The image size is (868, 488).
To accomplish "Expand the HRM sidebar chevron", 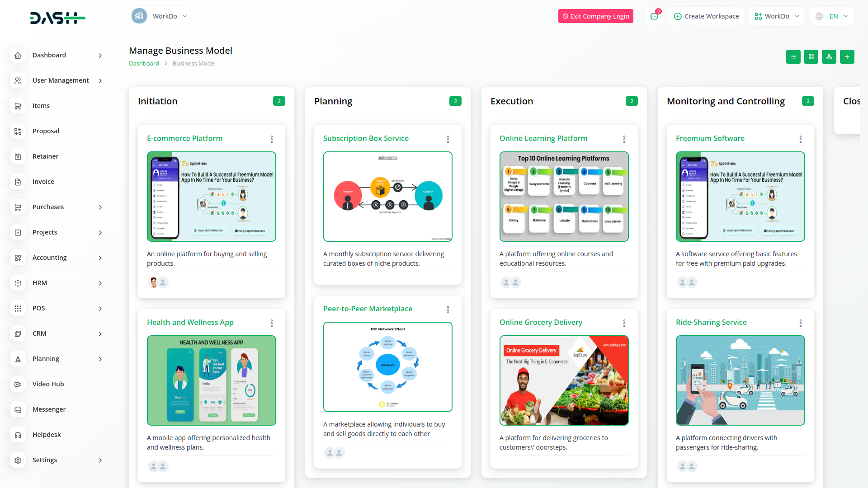I will [x=100, y=283].
